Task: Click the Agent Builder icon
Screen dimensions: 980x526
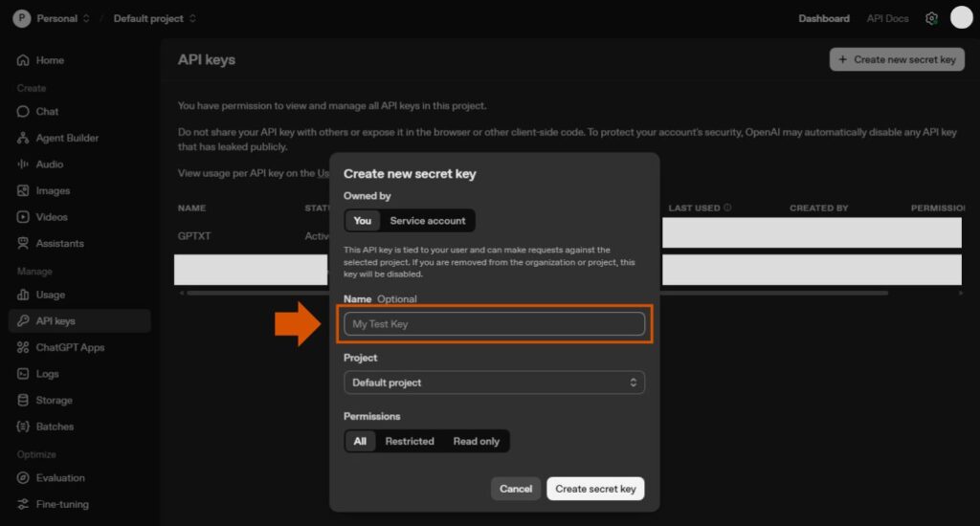Action: click(x=23, y=138)
